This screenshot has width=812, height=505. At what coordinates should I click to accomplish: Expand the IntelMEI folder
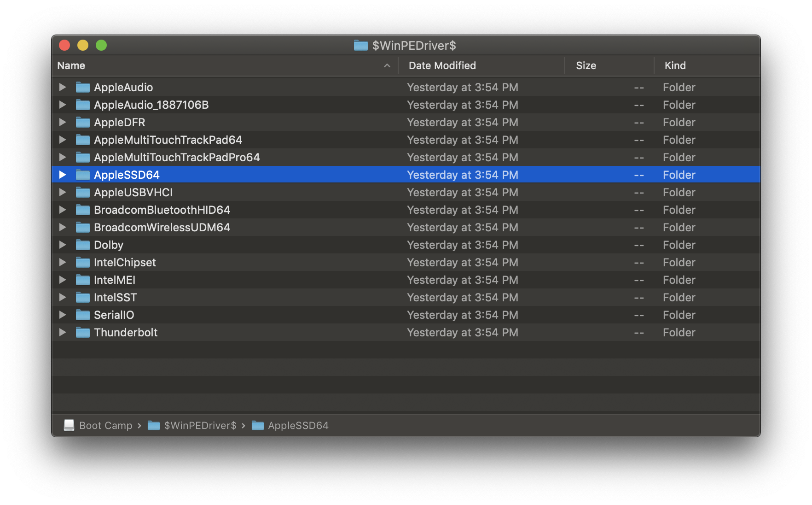[63, 280]
